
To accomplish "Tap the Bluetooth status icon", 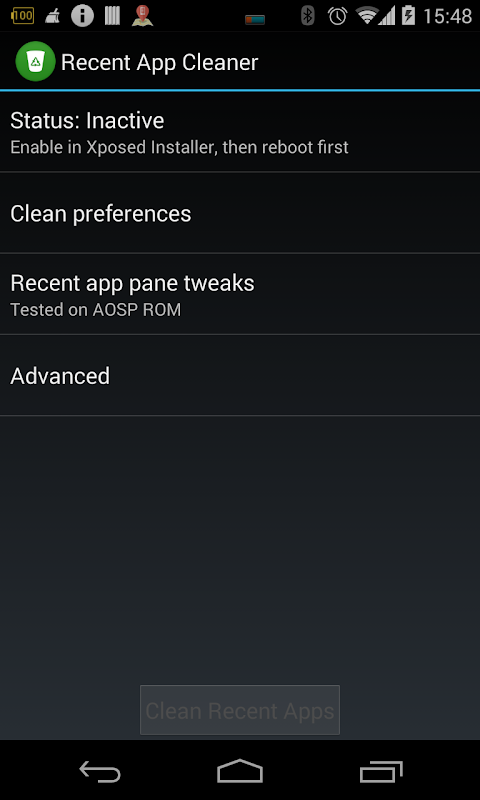I will (308, 16).
